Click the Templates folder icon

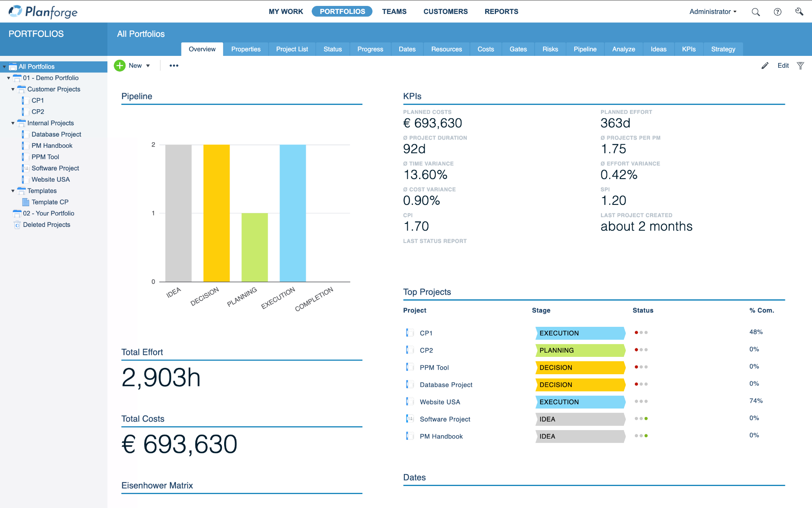coord(21,191)
